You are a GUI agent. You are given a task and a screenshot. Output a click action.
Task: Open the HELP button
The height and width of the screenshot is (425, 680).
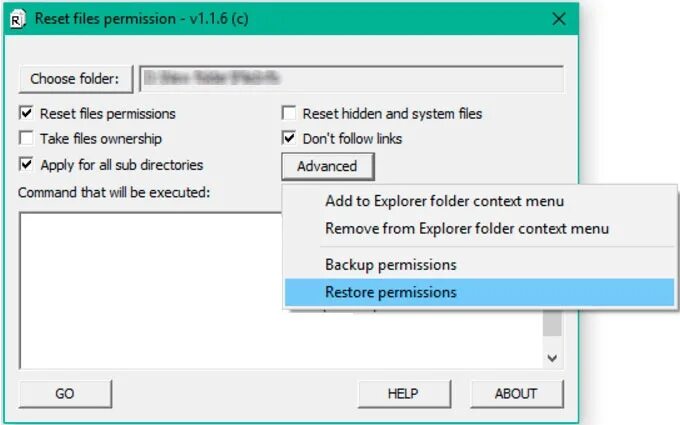click(x=403, y=393)
